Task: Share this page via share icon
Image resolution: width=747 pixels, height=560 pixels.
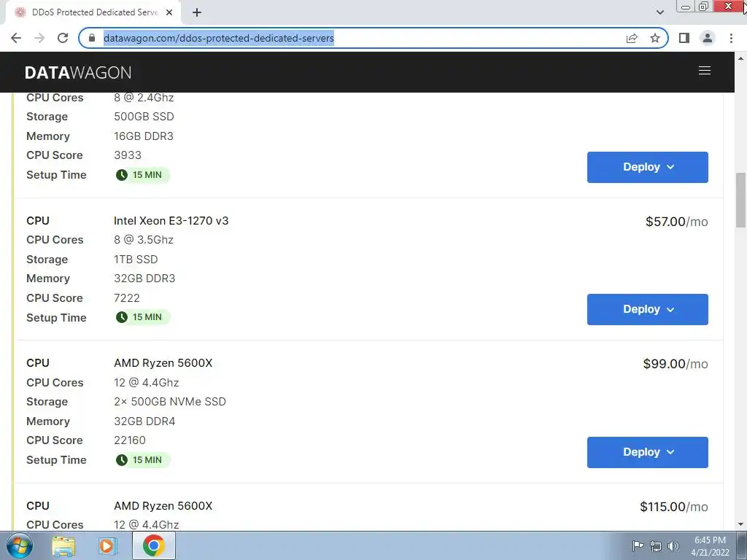Action: click(632, 38)
